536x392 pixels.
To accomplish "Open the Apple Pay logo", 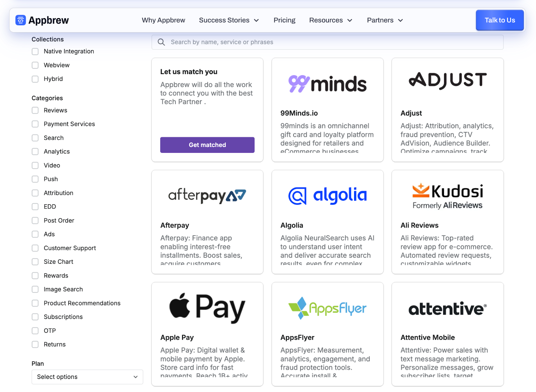I will (x=207, y=308).
